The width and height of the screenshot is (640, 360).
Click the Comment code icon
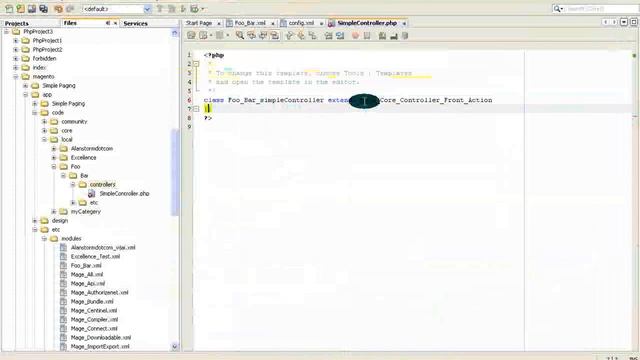[382, 36]
